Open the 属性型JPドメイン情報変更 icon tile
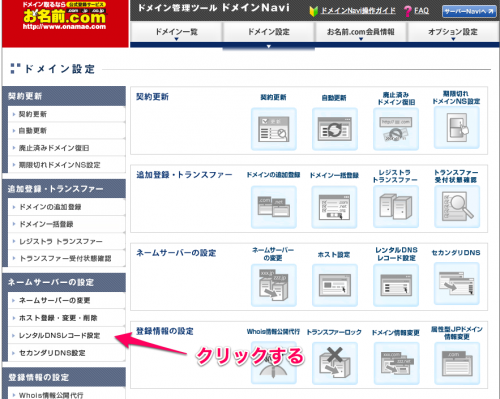500x399 pixels. tap(457, 363)
